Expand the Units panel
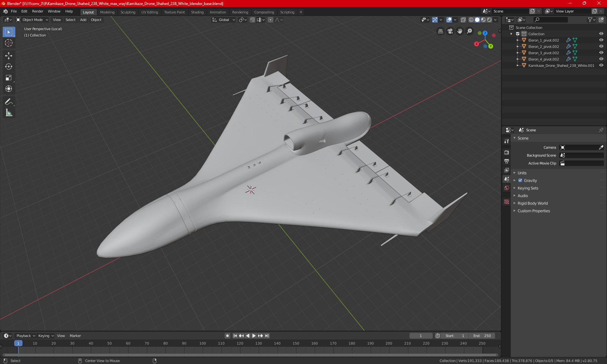607x364 pixels. [522, 173]
